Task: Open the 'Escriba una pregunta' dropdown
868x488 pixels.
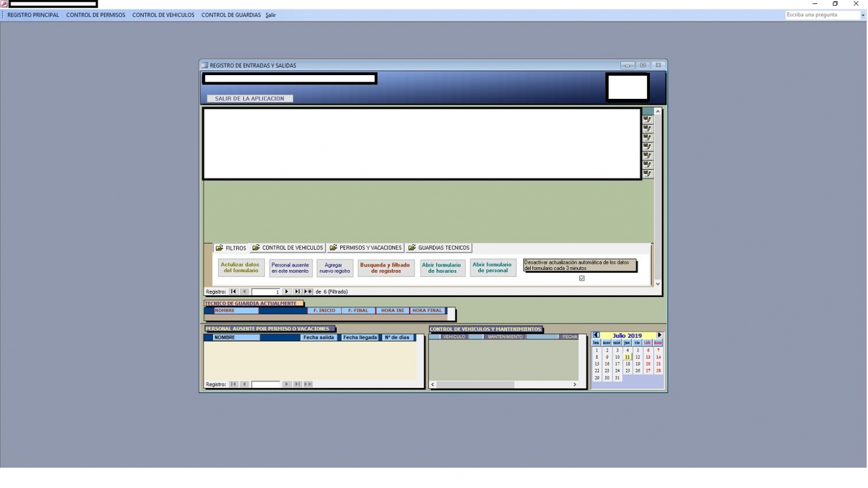Action: (863, 14)
